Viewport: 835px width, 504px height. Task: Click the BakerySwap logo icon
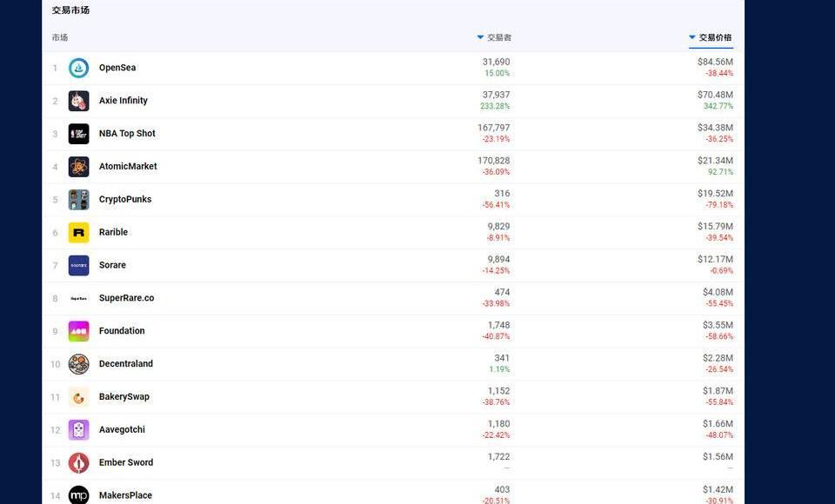point(78,397)
